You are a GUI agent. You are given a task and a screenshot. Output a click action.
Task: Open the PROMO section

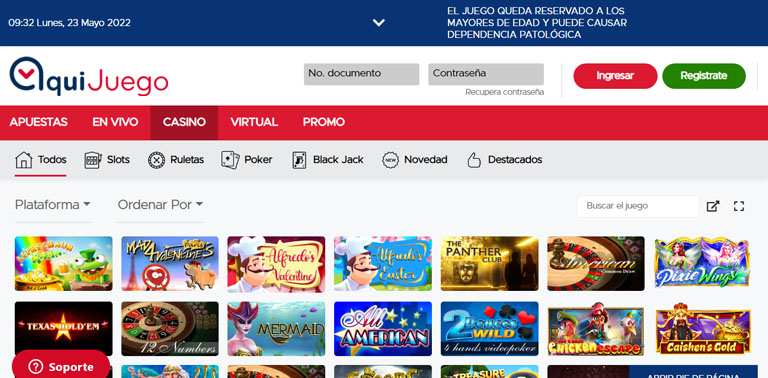pyautogui.click(x=324, y=122)
